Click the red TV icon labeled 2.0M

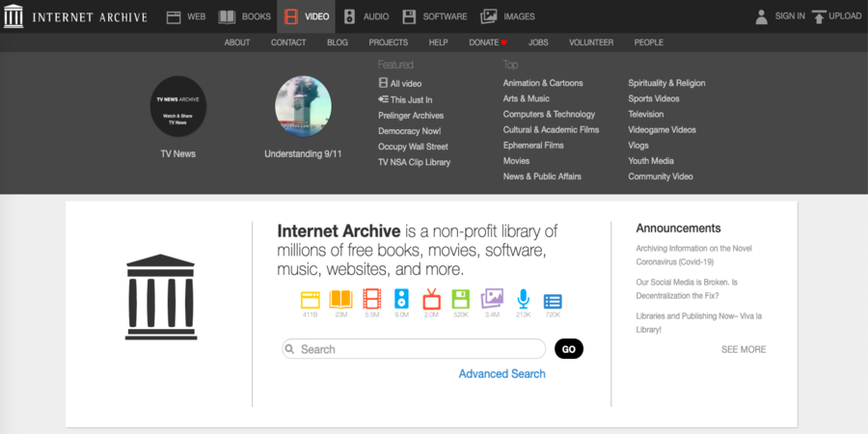(x=431, y=299)
